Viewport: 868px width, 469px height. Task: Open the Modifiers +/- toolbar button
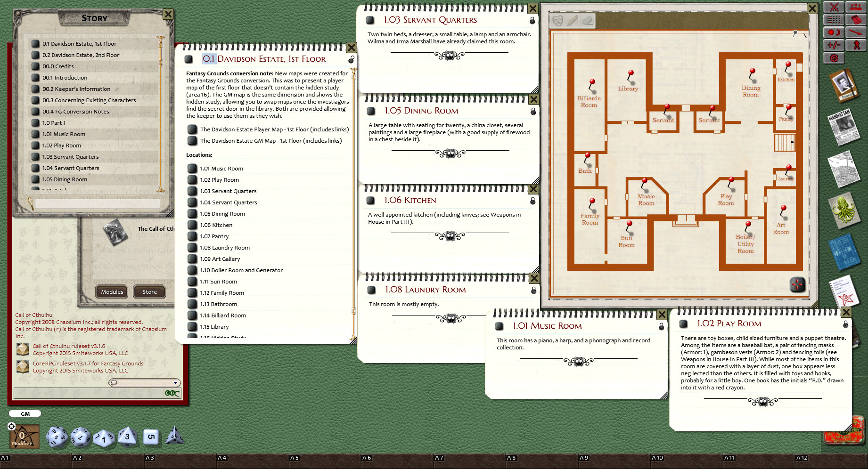tap(834, 45)
